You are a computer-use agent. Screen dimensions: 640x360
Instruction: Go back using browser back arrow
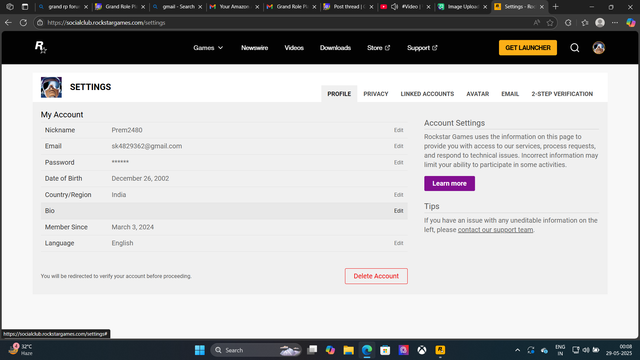(x=8, y=22)
